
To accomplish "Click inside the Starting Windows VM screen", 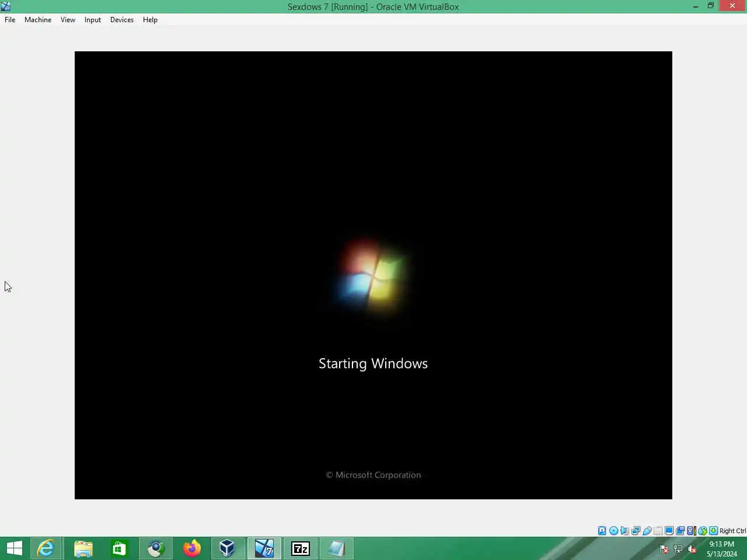I will (x=373, y=275).
